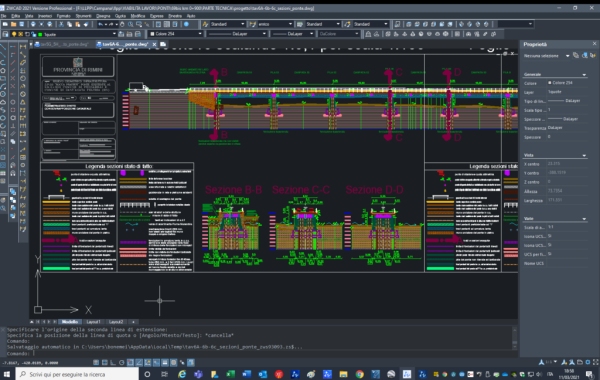The height and width of the screenshot is (380, 600).
Task: Open the Colore 254 color dropdown
Action: [x=176, y=34]
